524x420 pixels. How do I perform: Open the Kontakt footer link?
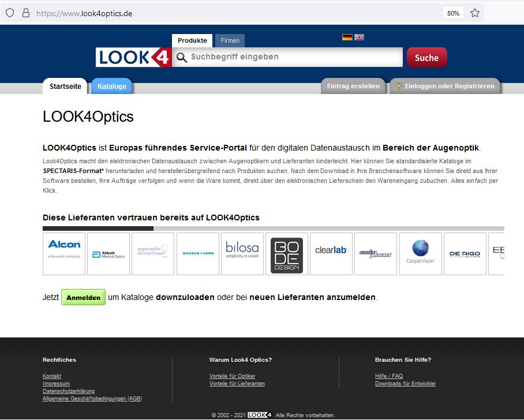click(x=52, y=376)
